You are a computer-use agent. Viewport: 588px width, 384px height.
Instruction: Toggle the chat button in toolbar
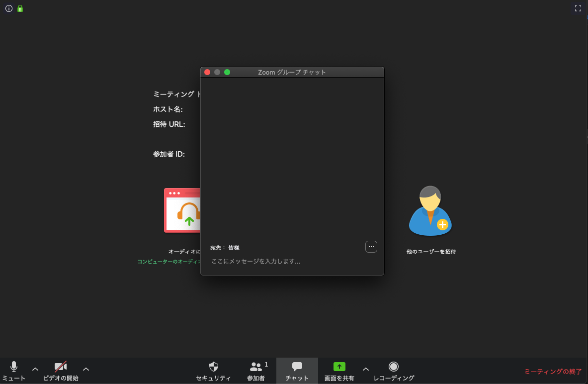coord(297,371)
